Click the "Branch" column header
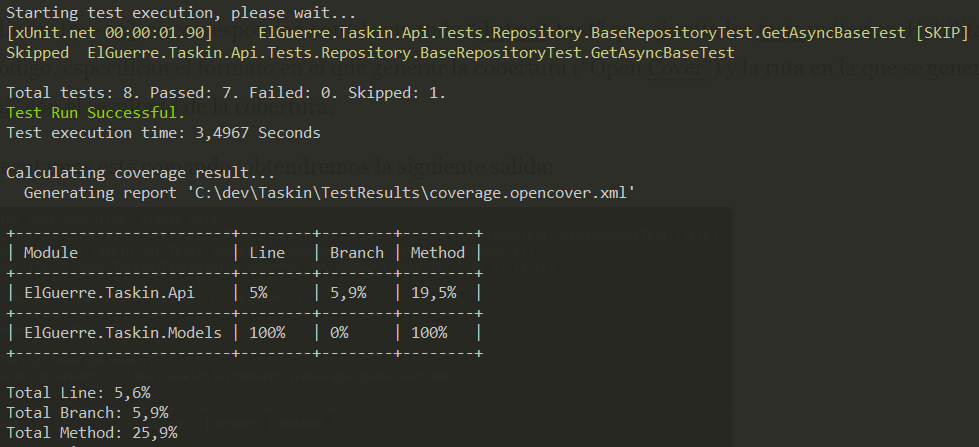Image resolution: width=979 pixels, height=447 pixels. pyautogui.click(x=357, y=253)
